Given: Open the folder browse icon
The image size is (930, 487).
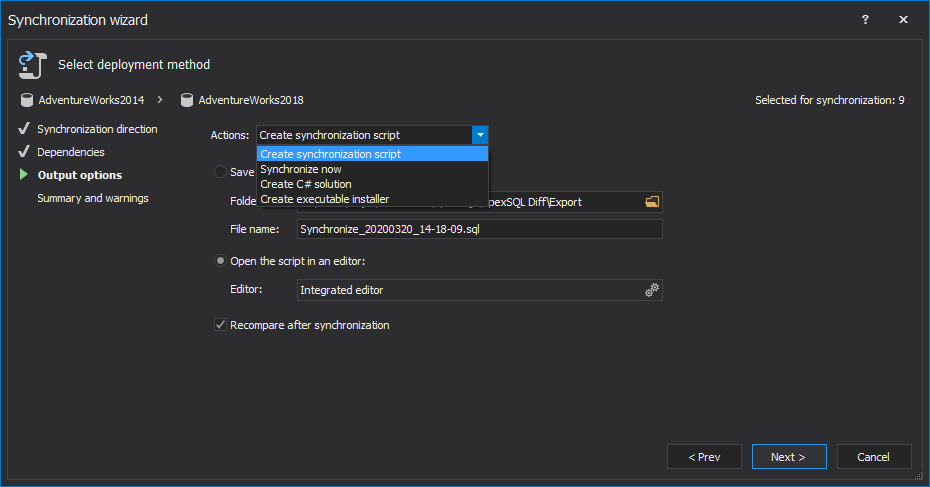Looking at the screenshot, I should (652, 202).
